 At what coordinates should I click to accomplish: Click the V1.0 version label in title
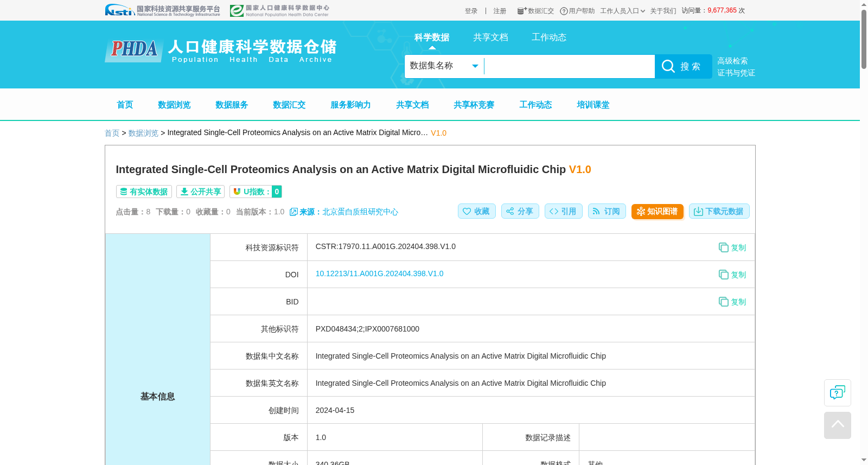tap(580, 169)
